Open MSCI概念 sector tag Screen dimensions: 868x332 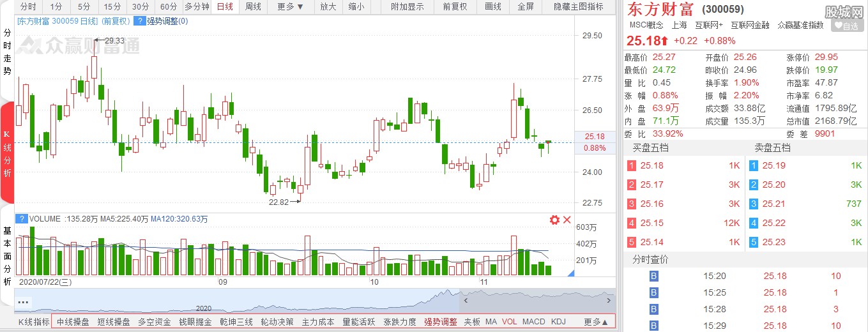[646, 25]
